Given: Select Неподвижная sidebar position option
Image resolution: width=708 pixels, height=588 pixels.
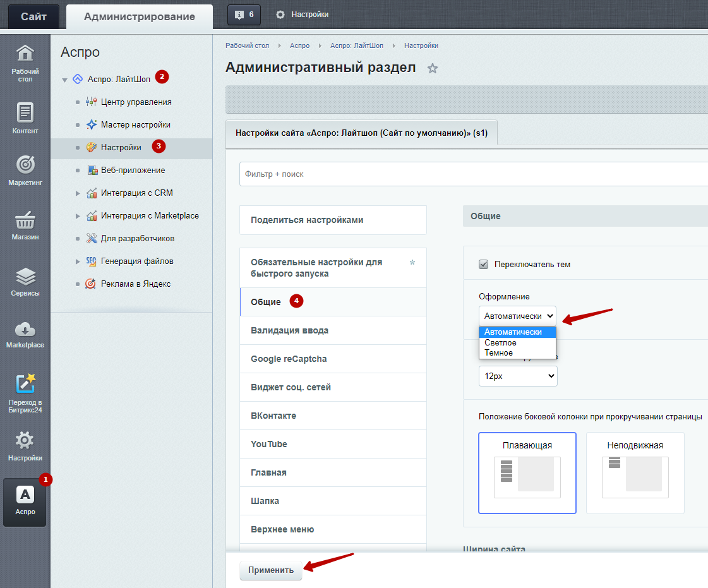Looking at the screenshot, I should pyautogui.click(x=635, y=473).
